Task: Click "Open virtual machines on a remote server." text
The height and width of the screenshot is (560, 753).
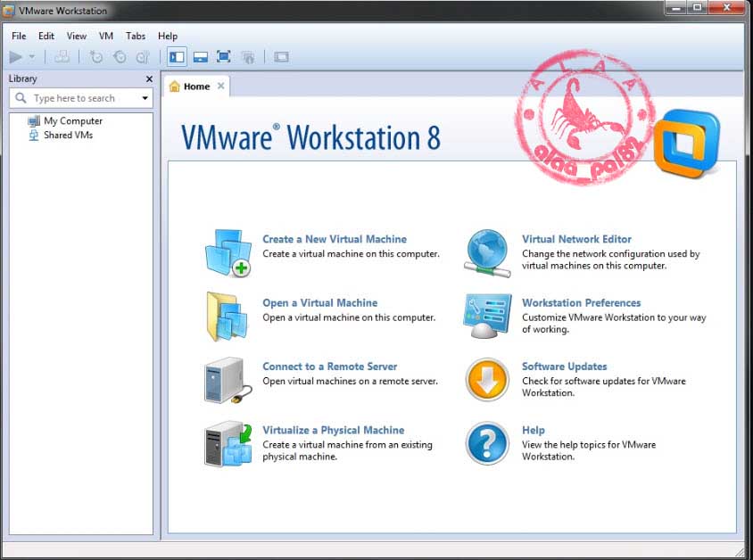Action: (350, 381)
